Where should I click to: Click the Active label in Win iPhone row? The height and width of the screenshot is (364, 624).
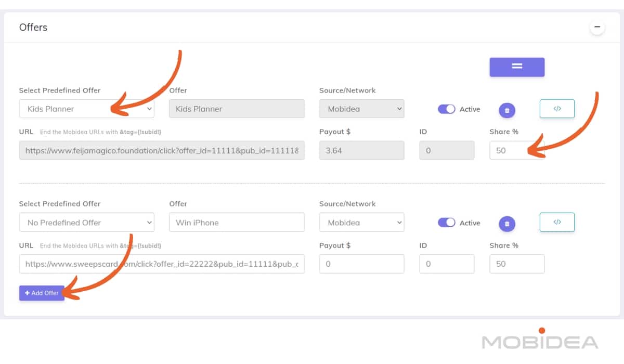coord(470,223)
